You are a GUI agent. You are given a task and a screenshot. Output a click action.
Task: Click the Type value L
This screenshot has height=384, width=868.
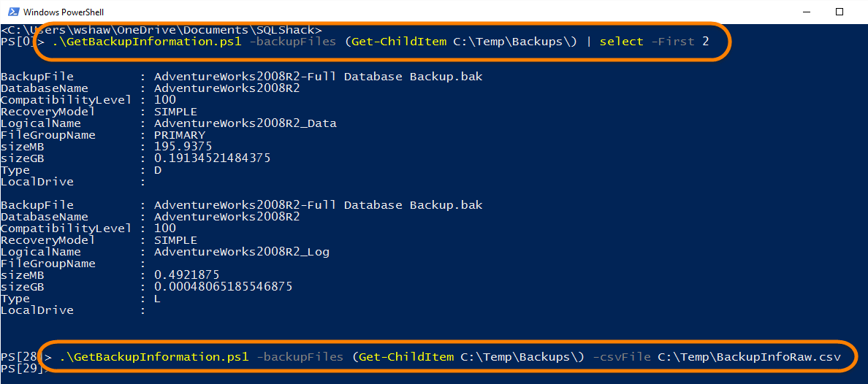coord(158,299)
